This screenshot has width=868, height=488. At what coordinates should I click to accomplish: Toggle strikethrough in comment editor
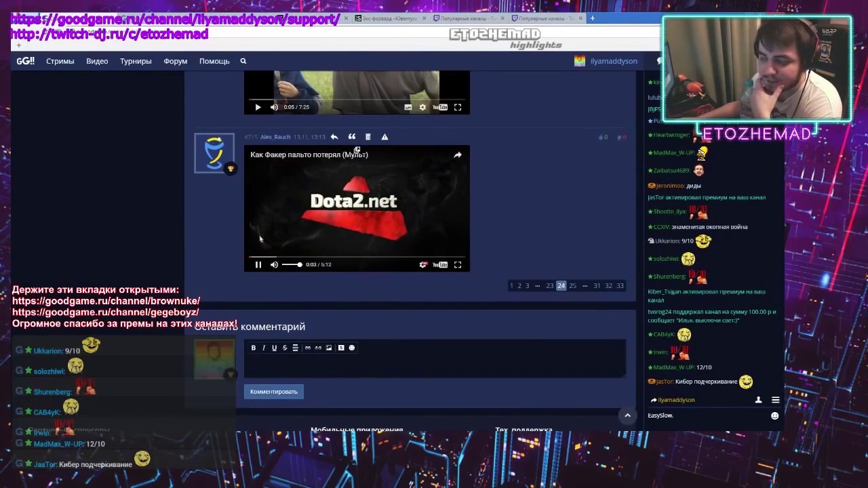(x=285, y=348)
